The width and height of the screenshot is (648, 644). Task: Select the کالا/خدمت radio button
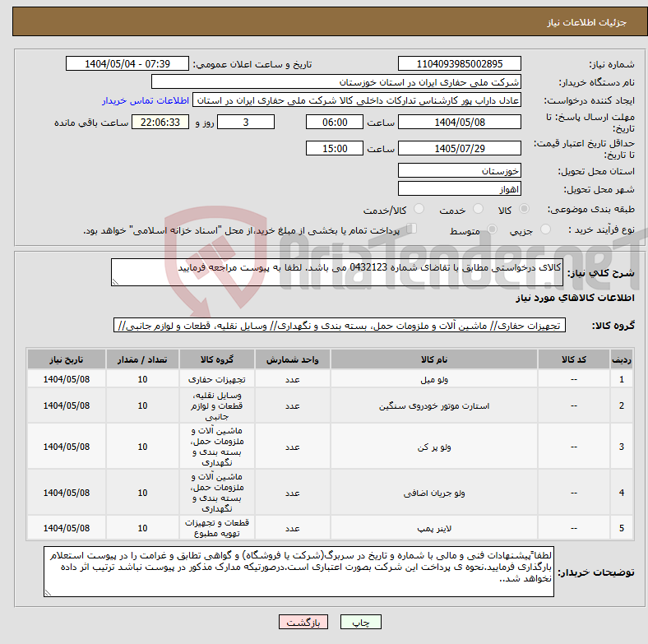click(419, 209)
